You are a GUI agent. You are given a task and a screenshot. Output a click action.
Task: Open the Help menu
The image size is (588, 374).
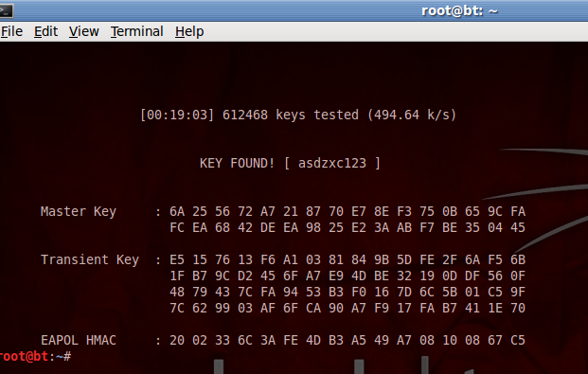pos(189,31)
